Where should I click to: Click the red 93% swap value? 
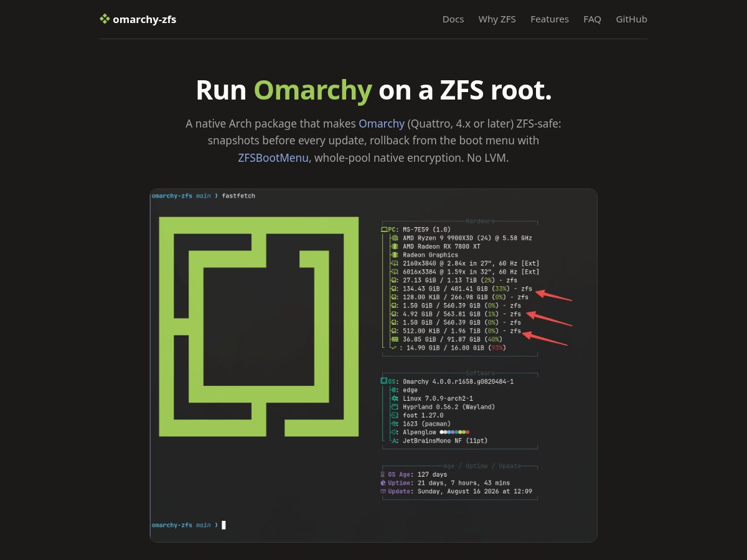(497, 348)
